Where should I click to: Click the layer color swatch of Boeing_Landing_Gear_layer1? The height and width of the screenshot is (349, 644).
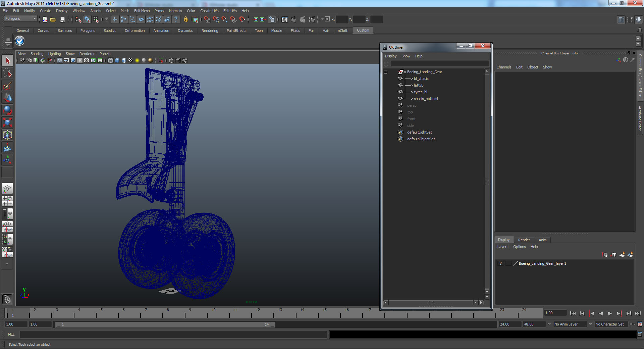click(x=516, y=263)
